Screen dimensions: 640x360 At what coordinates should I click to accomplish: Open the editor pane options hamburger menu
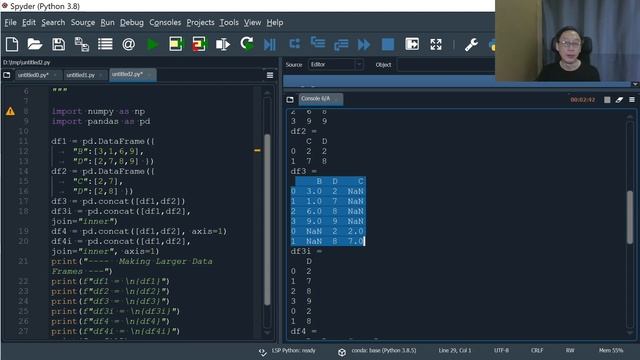click(x=270, y=75)
